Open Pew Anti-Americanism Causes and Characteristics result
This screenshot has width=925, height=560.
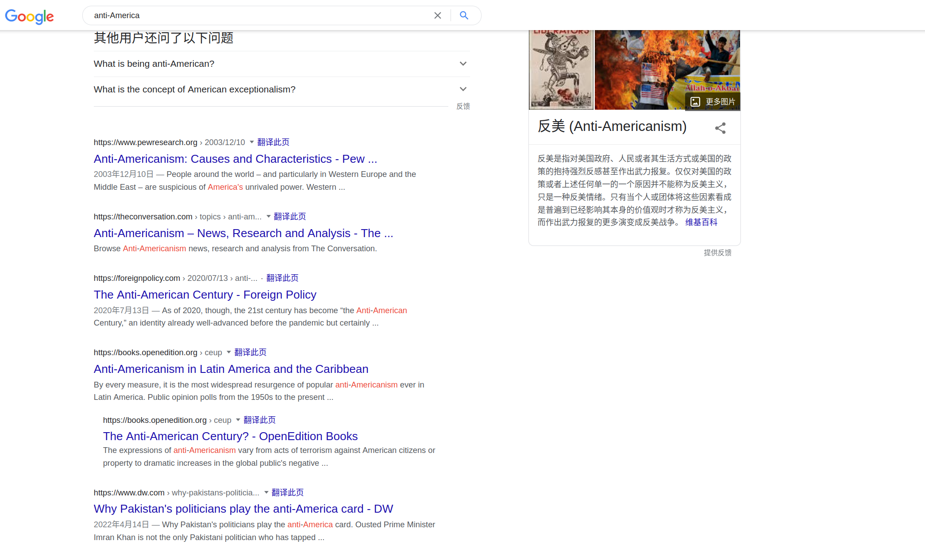click(x=235, y=159)
